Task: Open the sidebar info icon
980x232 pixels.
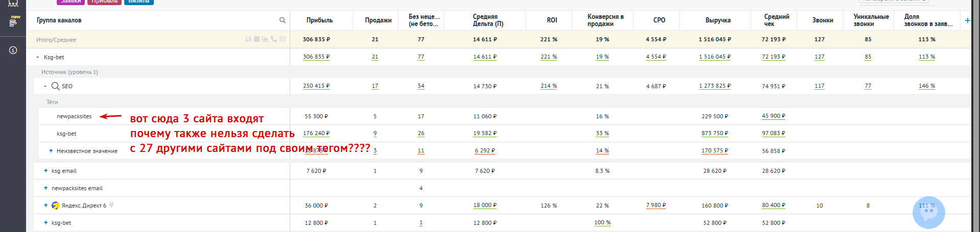Action: [13, 50]
